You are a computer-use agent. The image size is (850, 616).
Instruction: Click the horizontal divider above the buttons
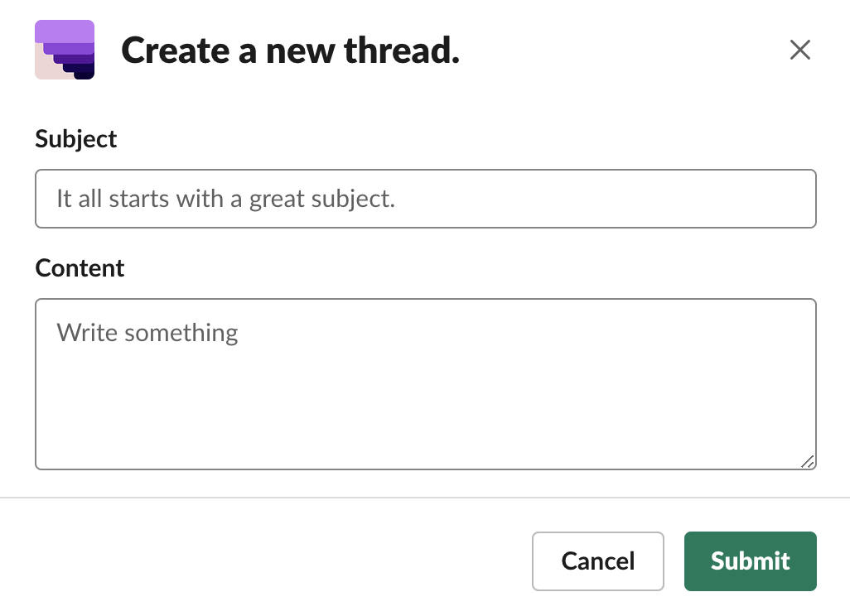425,498
